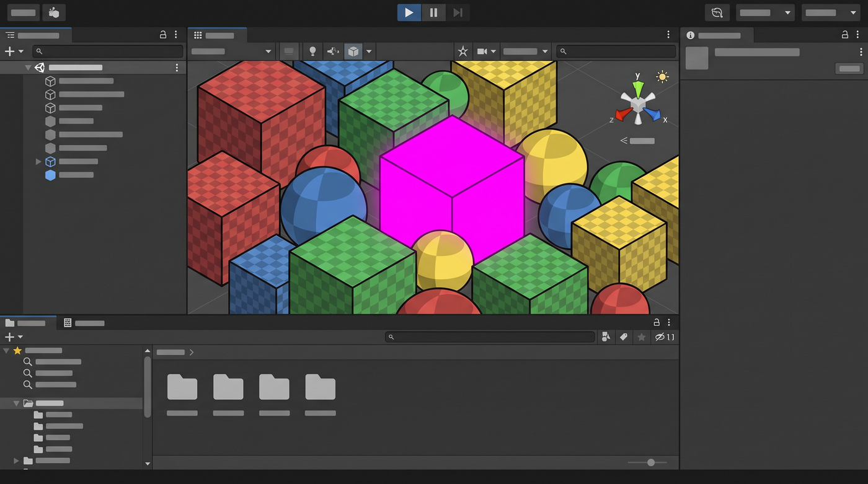Viewport: 868px width, 484px height.
Task: Click the Hierarchy search field
Action: click(x=108, y=51)
